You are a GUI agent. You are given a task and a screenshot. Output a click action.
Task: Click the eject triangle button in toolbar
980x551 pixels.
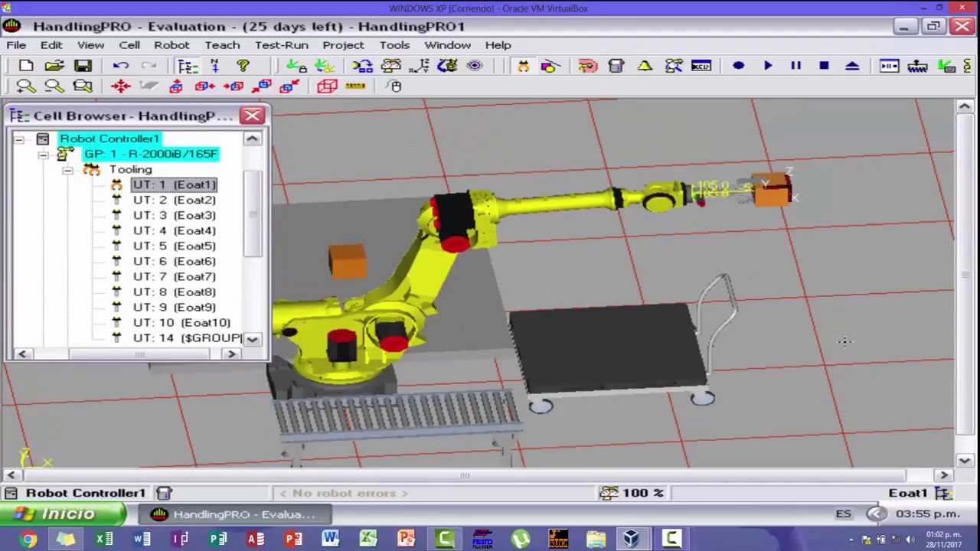[x=852, y=66]
